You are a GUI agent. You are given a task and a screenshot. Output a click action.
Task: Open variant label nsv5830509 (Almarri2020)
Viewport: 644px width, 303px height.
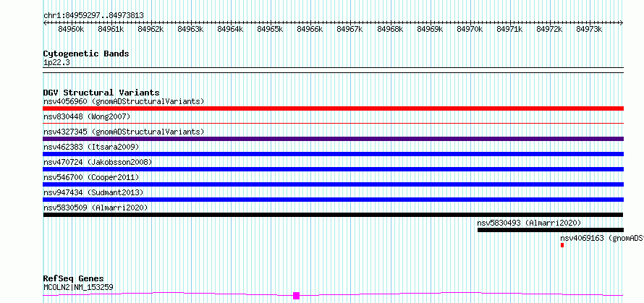click(x=96, y=208)
